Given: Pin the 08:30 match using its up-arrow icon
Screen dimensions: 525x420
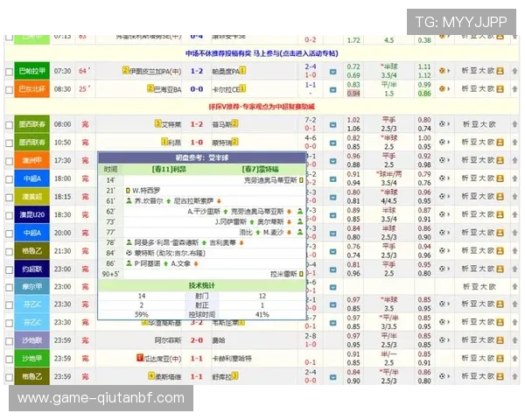Looking at the screenshot, I should click(514, 89).
